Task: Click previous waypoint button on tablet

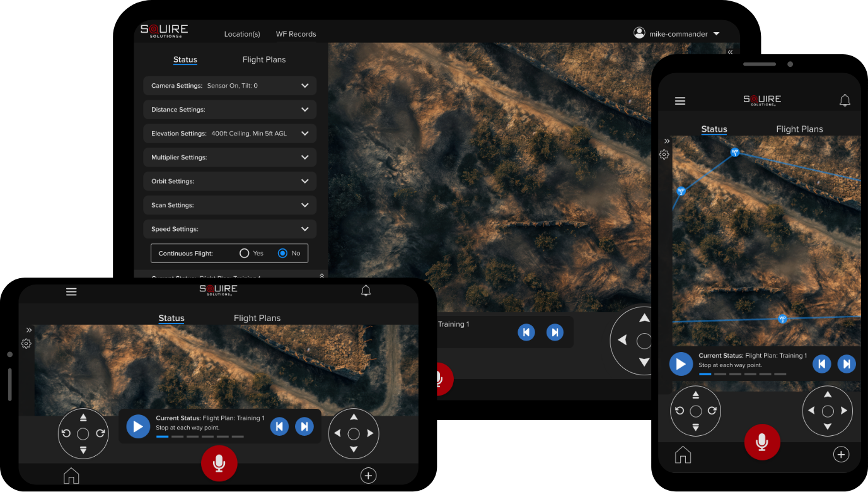Action: click(x=526, y=332)
